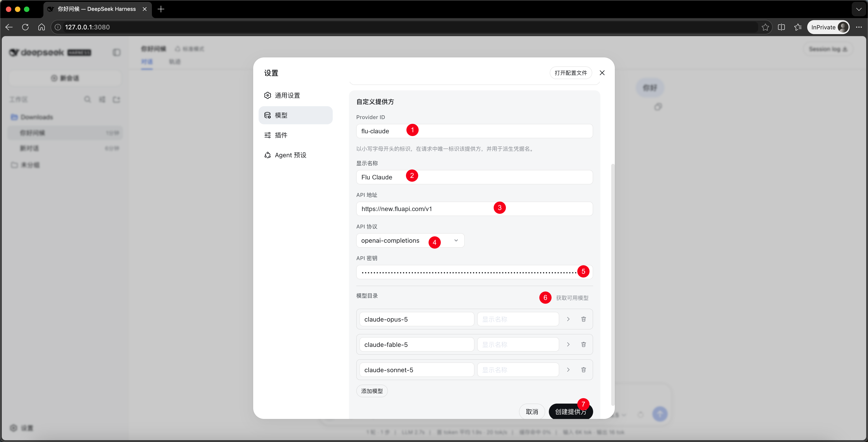Image resolution: width=868 pixels, height=442 pixels.
Task: Delete the claude-sonnet-5 model row
Action: coord(583,369)
